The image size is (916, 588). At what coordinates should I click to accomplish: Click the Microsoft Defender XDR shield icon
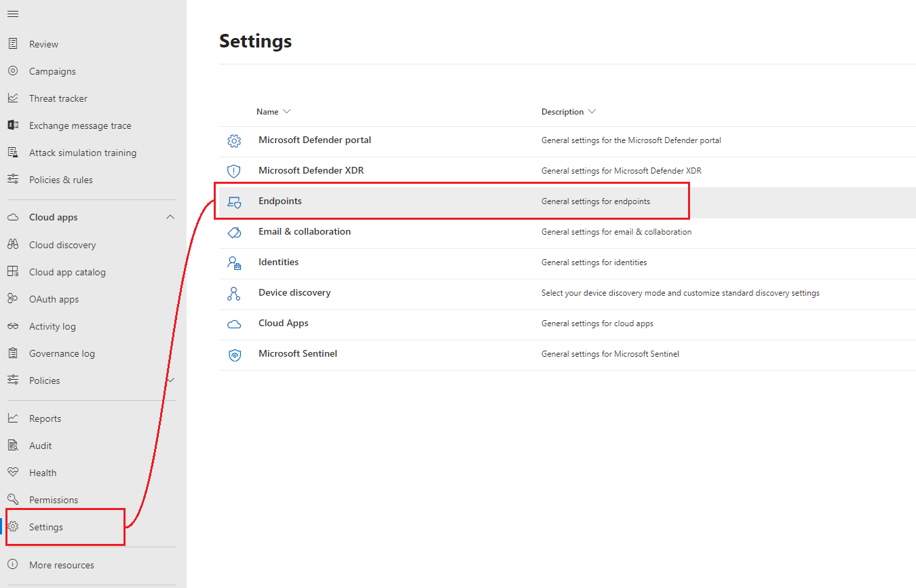click(x=234, y=171)
